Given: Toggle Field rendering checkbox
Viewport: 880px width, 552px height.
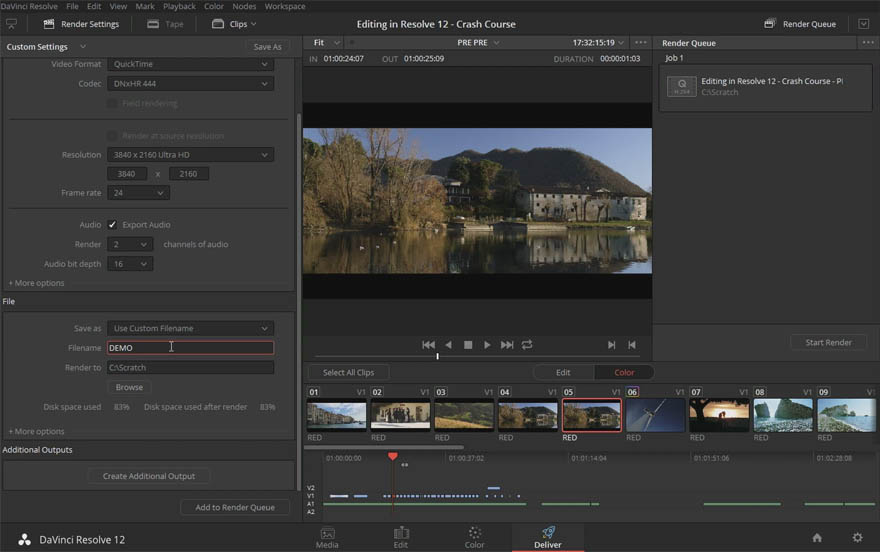Looking at the screenshot, I should point(112,104).
